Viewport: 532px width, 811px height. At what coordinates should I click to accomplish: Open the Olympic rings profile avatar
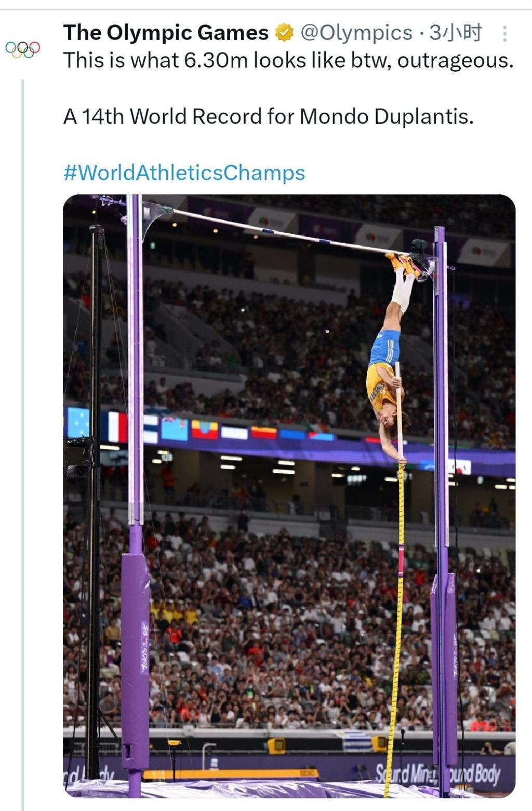tap(22, 49)
